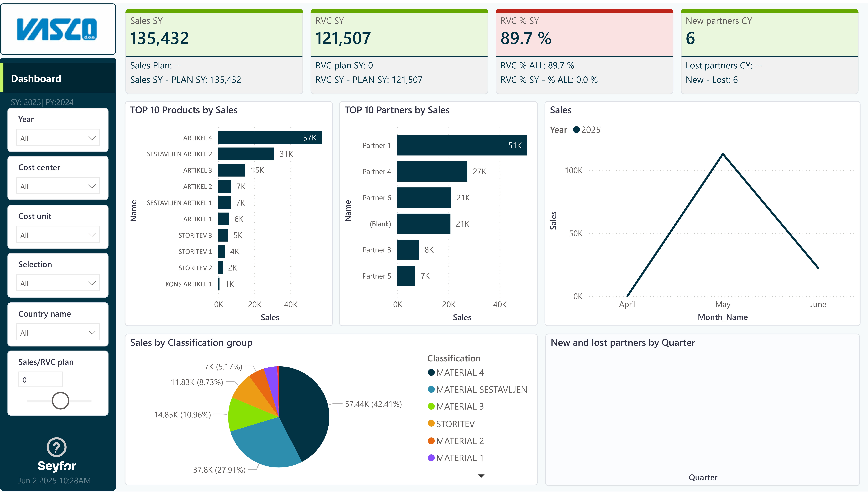Screen dimensions: 868x495
Task: Select the MATERIAL SESTAVLJEN legend swatch
Action: pyautogui.click(x=431, y=390)
